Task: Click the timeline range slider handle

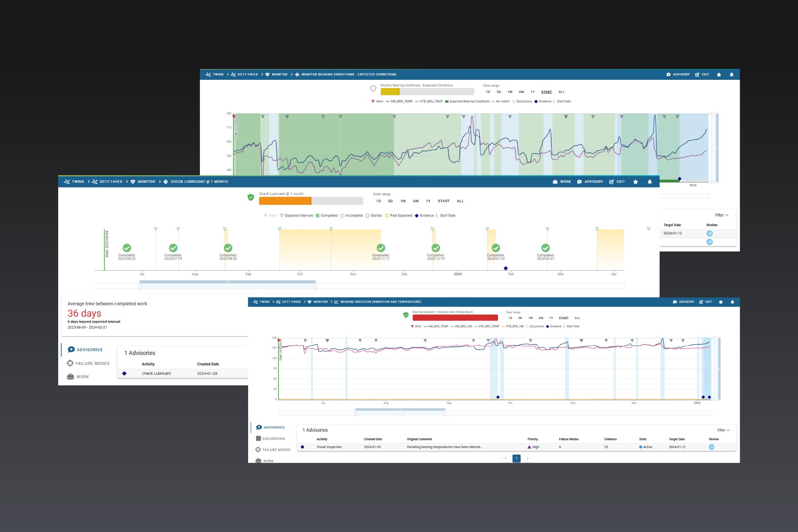Action: (356, 411)
